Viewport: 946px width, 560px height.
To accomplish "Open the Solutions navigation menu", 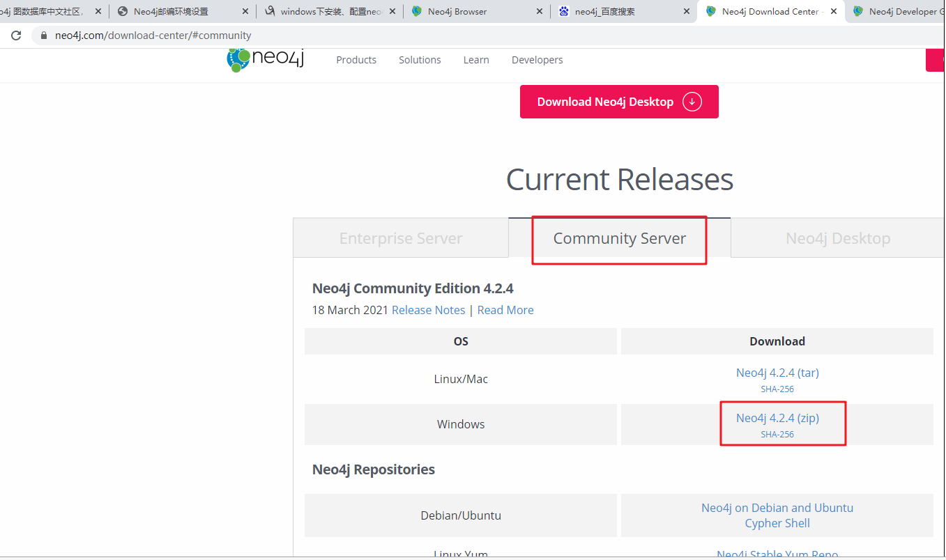I will click(x=420, y=60).
